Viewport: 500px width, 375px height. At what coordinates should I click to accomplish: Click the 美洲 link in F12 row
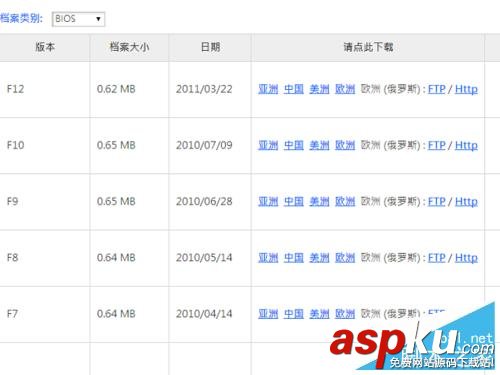coord(319,89)
